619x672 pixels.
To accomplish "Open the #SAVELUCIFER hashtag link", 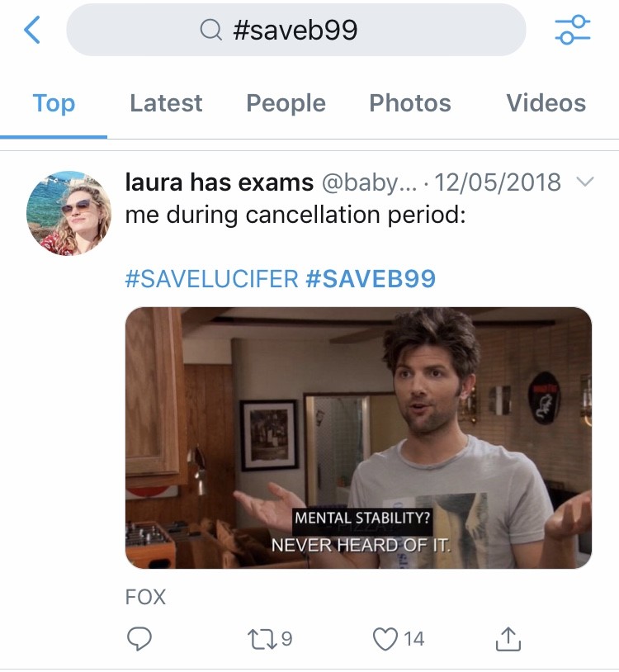I will [210, 278].
